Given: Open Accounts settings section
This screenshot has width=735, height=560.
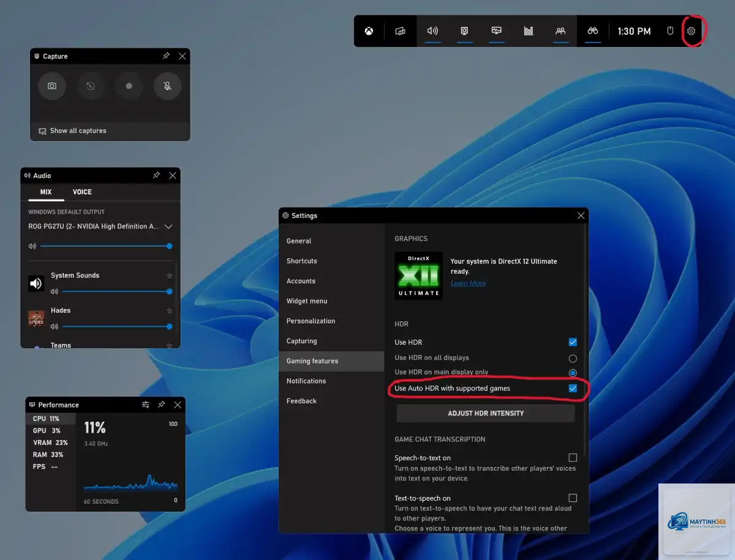Looking at the screenshot, I should point(331,281).
